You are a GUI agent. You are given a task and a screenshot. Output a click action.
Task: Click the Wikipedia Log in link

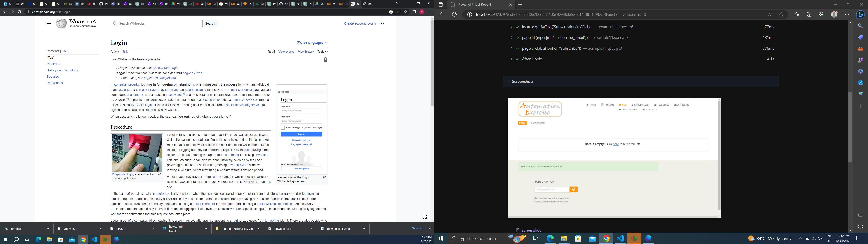(372, 23)
